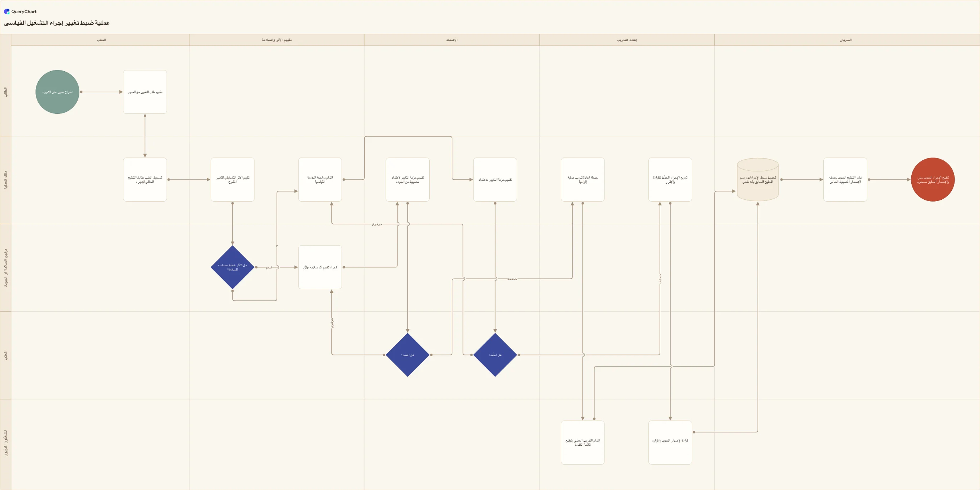The height and width of the screenshot is (490, 980).
Task: Click the node 'تقديم حزمة التغيير لاعتماد مضبوط من الجودة'
Action: point(407,179)
